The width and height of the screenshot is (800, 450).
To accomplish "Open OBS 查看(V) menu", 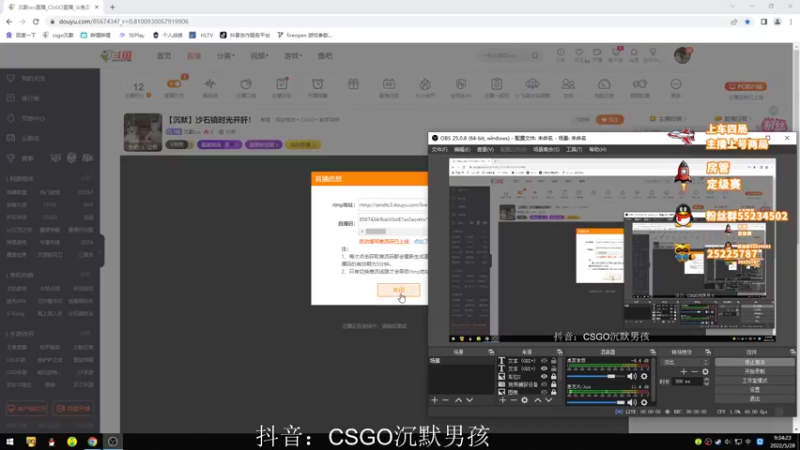I will (485, 149).
